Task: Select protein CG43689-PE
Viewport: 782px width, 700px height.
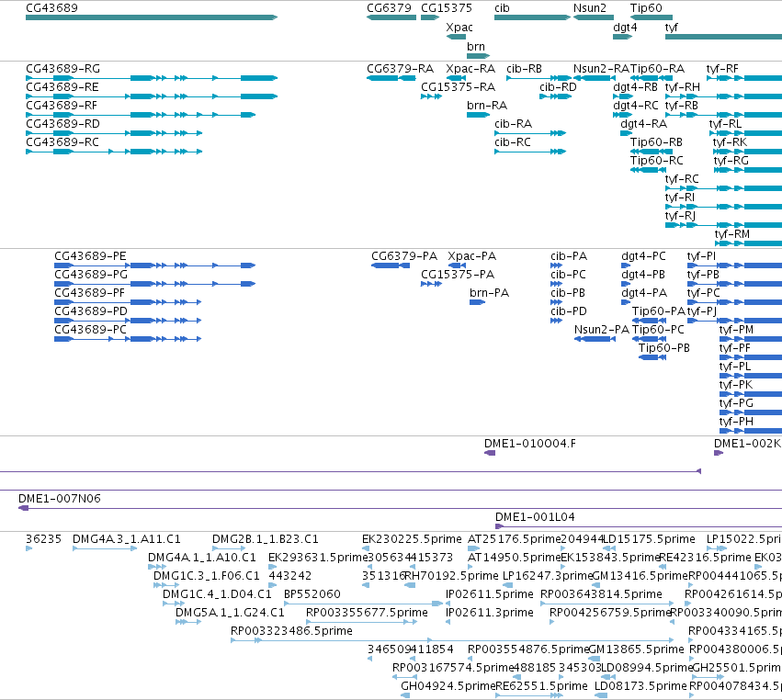Action: coord(155,265)
